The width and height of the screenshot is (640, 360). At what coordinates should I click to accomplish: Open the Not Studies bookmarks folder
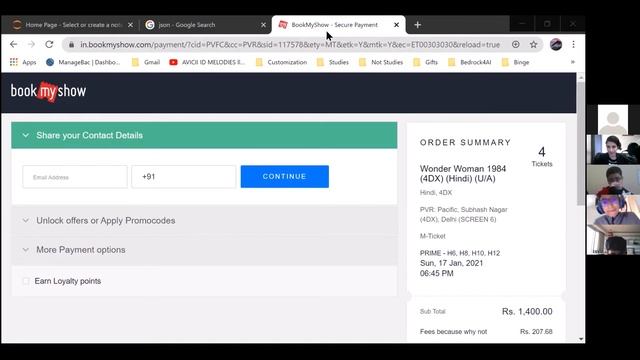[381, 62]
